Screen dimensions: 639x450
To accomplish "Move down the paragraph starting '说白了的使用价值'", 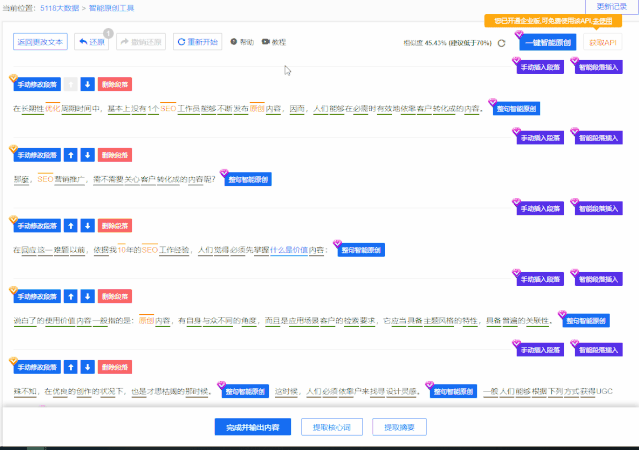I will [x=88, y=296].
